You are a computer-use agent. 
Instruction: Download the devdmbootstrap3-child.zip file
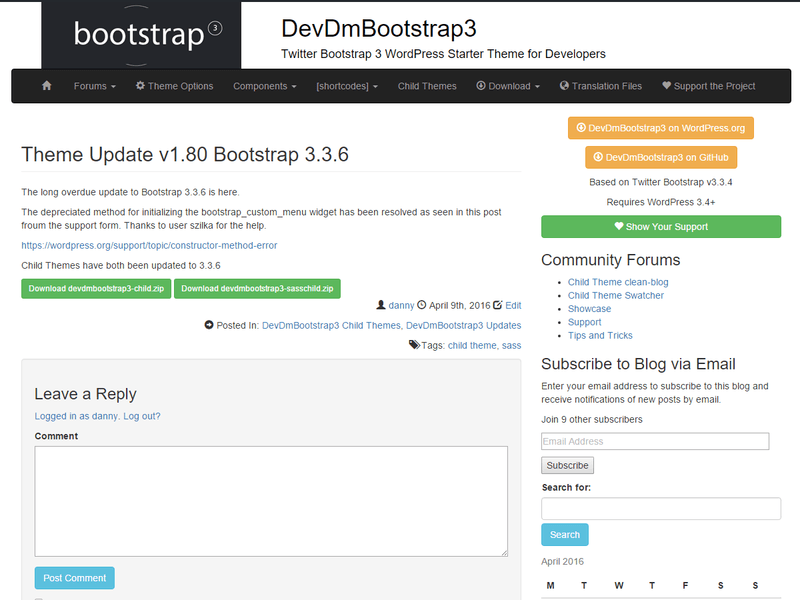pyautogui.click(x=96, y=288)
